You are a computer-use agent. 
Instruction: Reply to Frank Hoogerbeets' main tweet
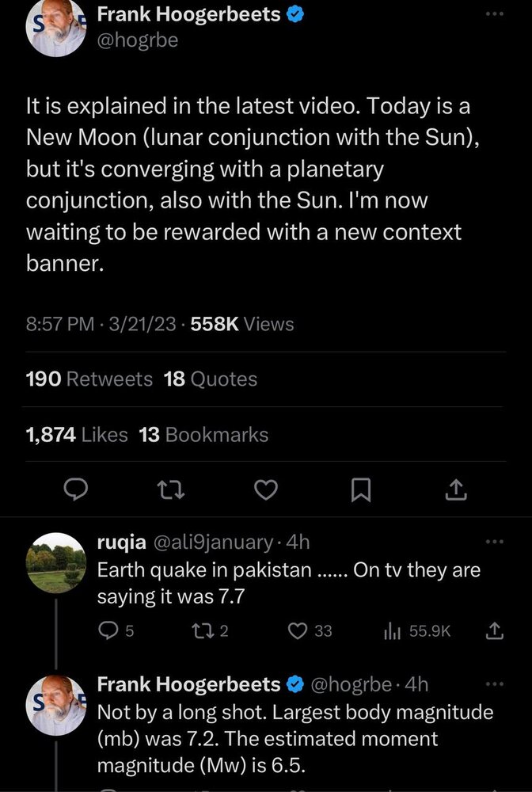pos(74,491)
